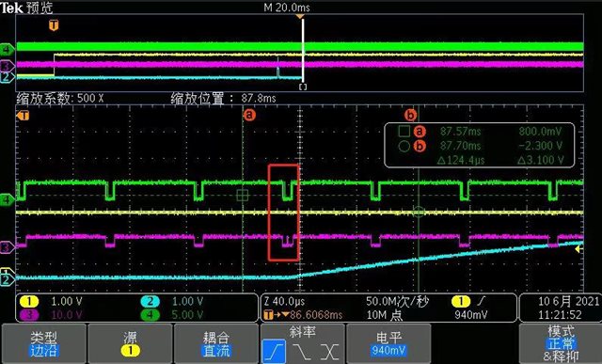602x364 pixels.
Task: Toggle the square cursor a indicator in readout
Action: click(404, 132)
